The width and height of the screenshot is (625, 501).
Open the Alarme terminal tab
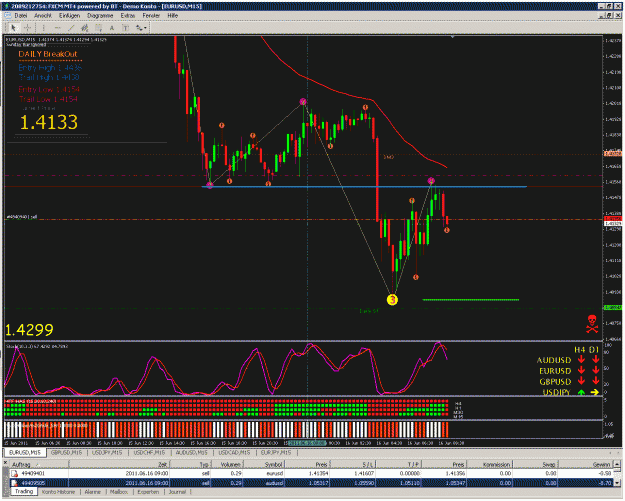point(92,492)
